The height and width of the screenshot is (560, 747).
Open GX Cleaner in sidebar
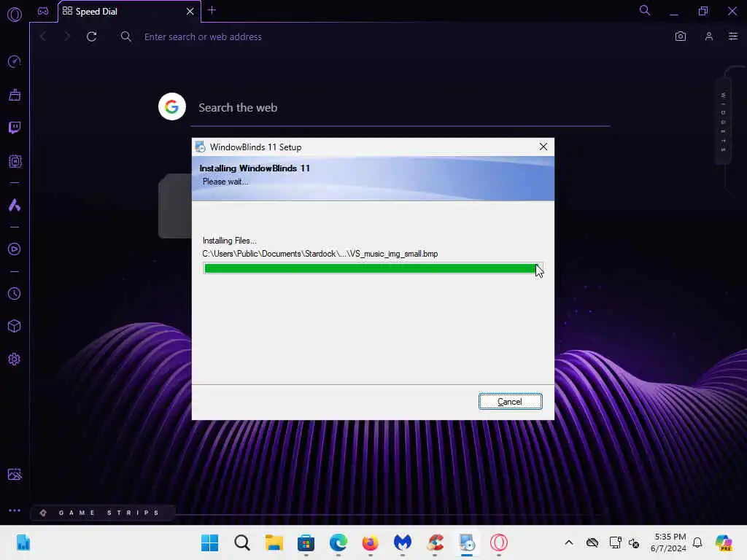[15, 95]
